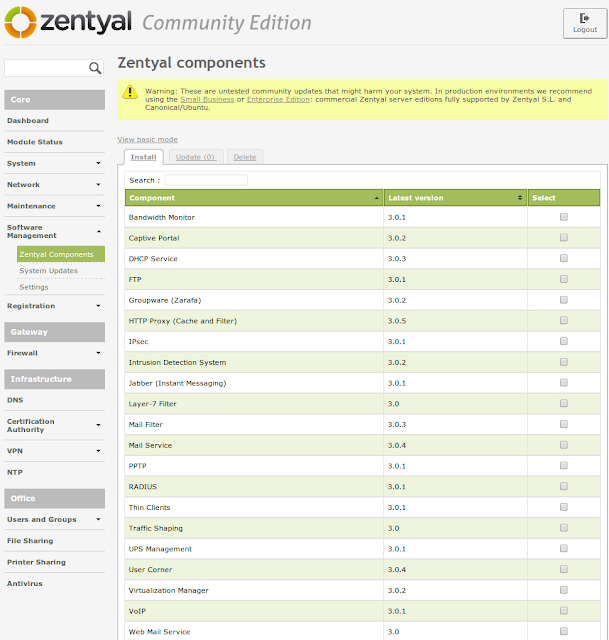
Task: Click the magnifier search icon in sidebar
Action: [95, 68]
